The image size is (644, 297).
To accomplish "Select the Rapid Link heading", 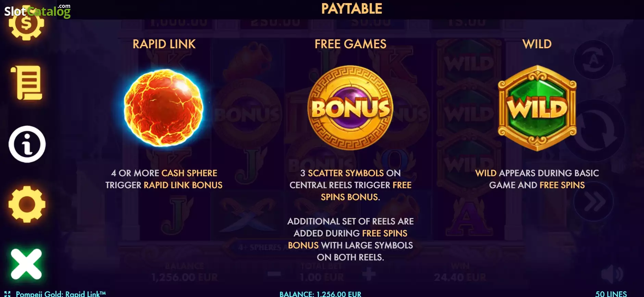I will coord(164,44).
